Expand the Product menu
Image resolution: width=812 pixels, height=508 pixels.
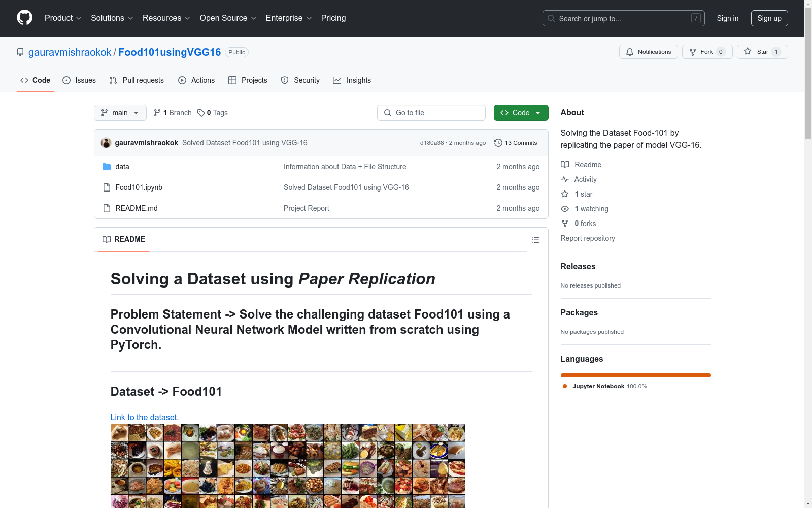(x=63, y=18)
